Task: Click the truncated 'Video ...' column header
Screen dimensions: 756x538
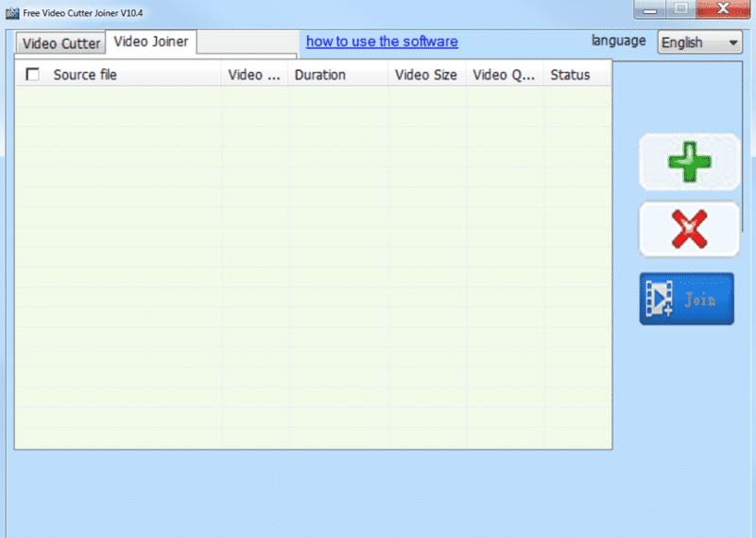Action: tap(254, 75)
